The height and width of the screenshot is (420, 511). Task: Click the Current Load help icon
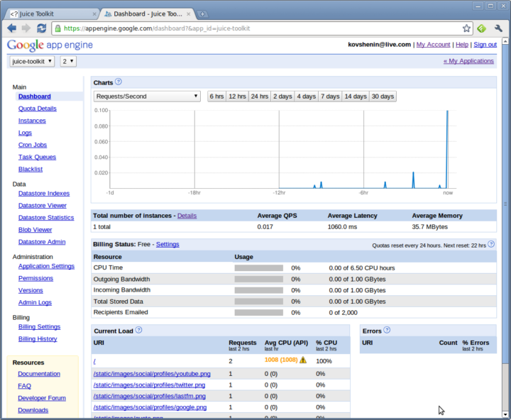pyautogui.click(x=138, y=330)
